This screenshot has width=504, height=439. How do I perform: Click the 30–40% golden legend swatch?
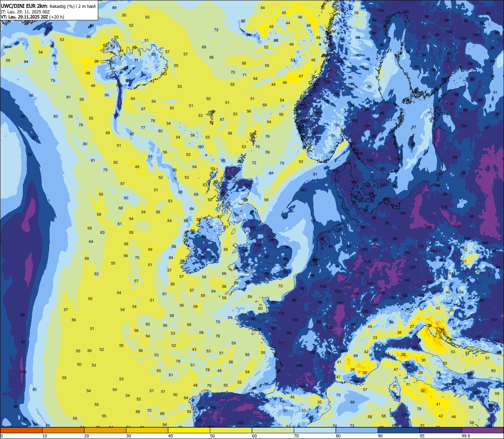click(147, 430)
